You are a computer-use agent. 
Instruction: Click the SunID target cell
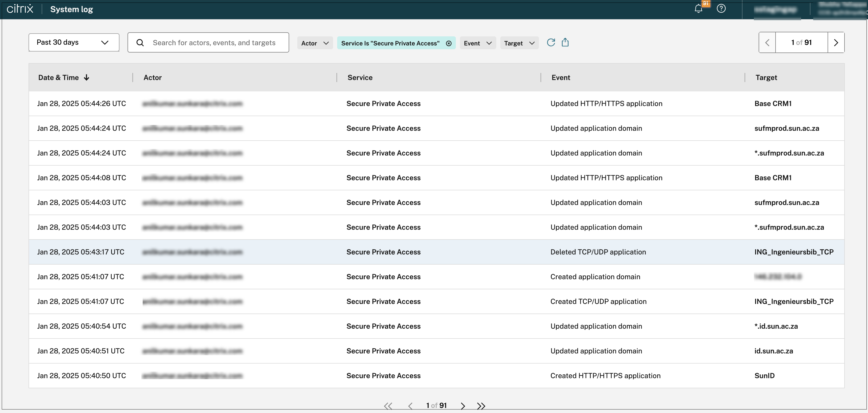[x=764, y=376]
